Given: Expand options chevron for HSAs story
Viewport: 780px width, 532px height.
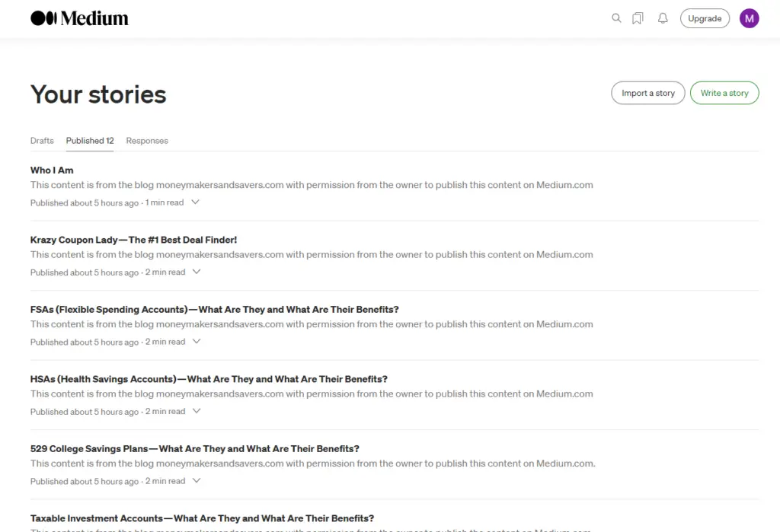Looking at the screenshot, I should tap(197, 411).
